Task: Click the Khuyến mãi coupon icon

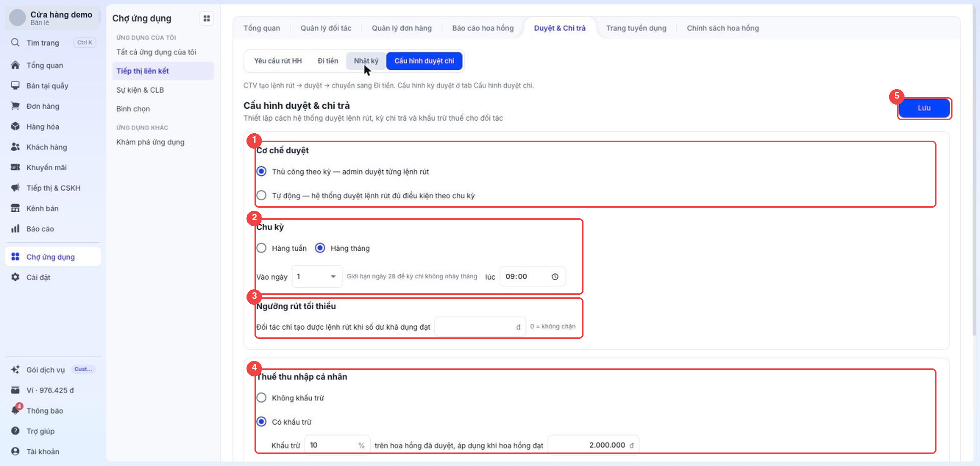Action: tap(15, 167)
